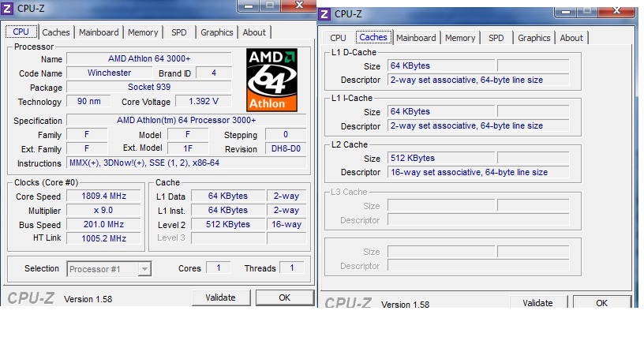Click the Level 2 cache 512 KBytes value

click(228, 225)
